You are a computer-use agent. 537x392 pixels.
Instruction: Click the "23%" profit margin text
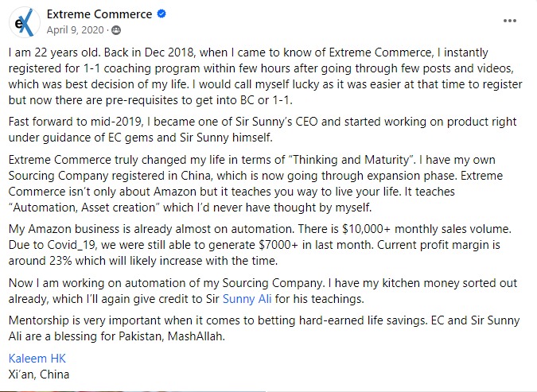coord(60,261)
